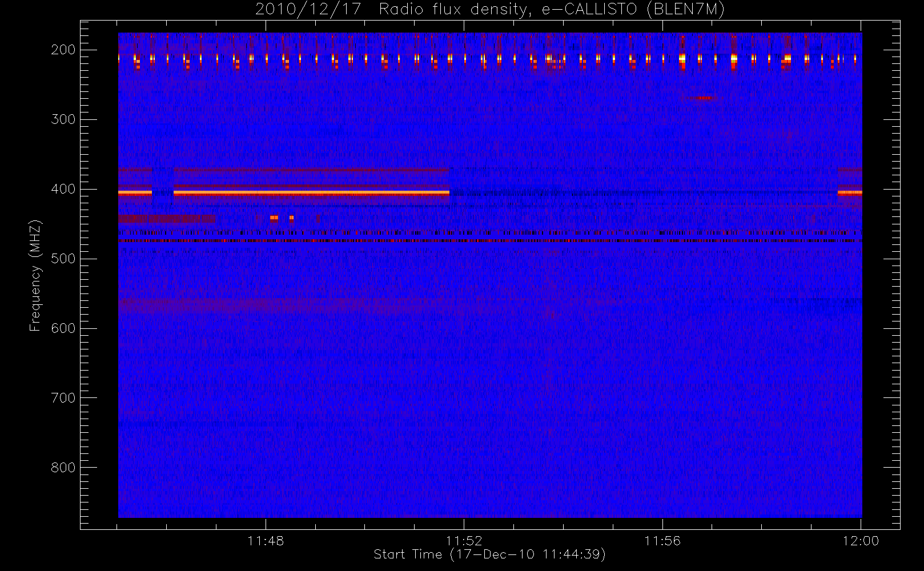The image size is (924, 571).
Task: Click the 300 frequency tick label
Action: (x=63, y=119)
